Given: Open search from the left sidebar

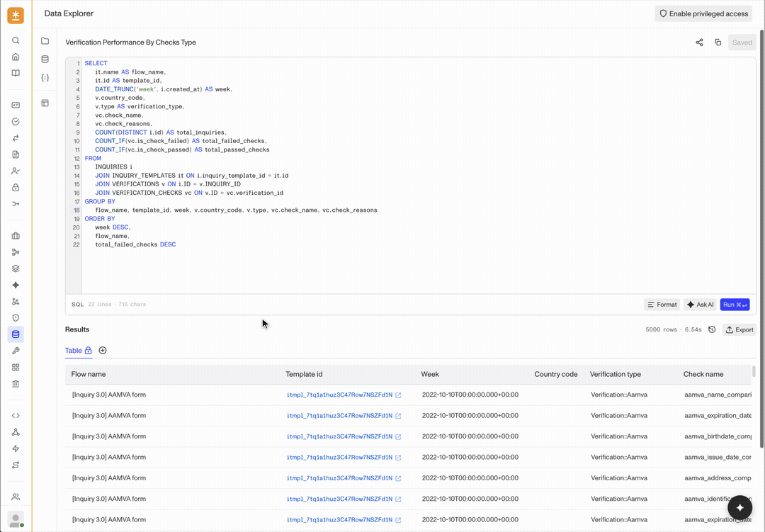Looking at the screenshot, I should point(16,40).
